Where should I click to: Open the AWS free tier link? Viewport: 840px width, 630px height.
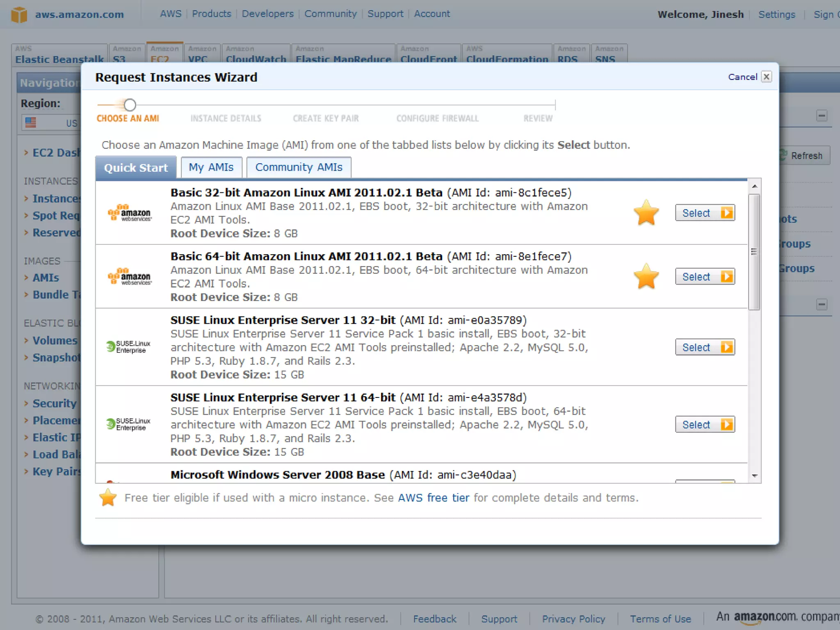point(434,498)
